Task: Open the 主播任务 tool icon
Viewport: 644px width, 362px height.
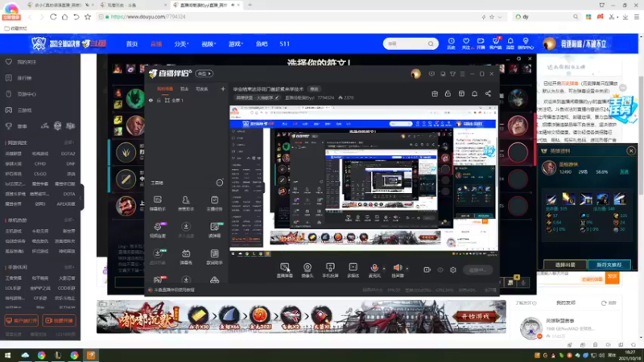Action: point(214,204)
